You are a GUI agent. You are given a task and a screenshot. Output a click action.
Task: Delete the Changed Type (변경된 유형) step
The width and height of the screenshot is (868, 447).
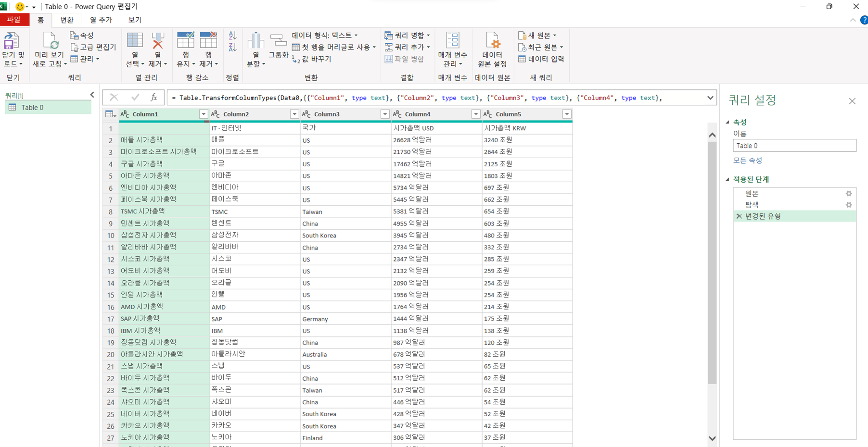pos(739,216)
